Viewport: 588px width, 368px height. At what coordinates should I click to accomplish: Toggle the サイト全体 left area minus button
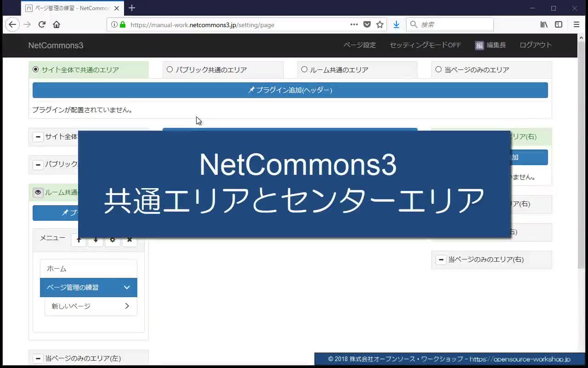coord(38,137)
